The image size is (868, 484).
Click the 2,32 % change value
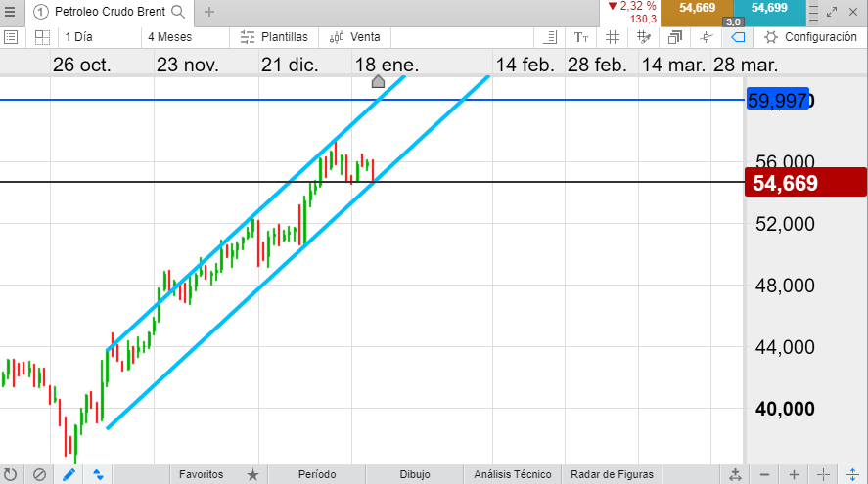(x=638, y=6)
